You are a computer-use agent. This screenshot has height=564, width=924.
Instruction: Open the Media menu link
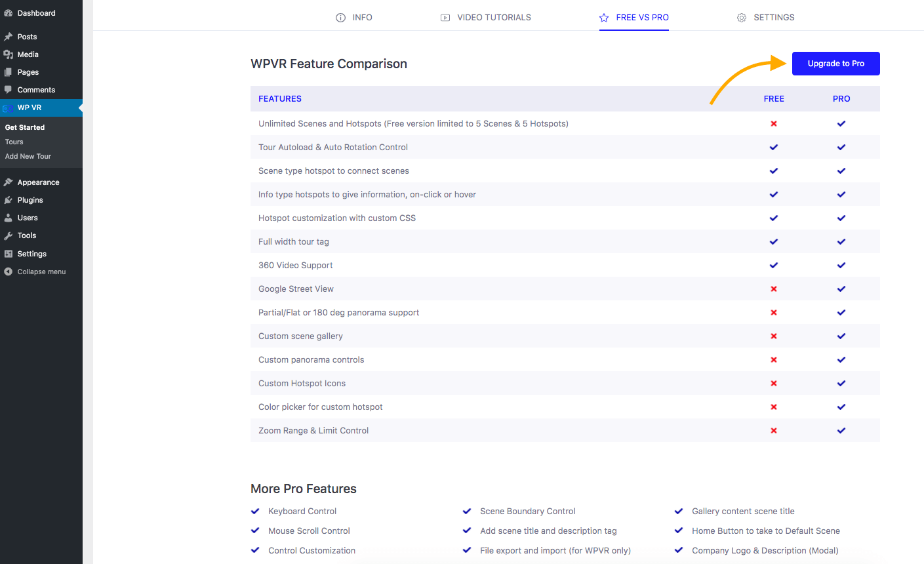point(28,54)
